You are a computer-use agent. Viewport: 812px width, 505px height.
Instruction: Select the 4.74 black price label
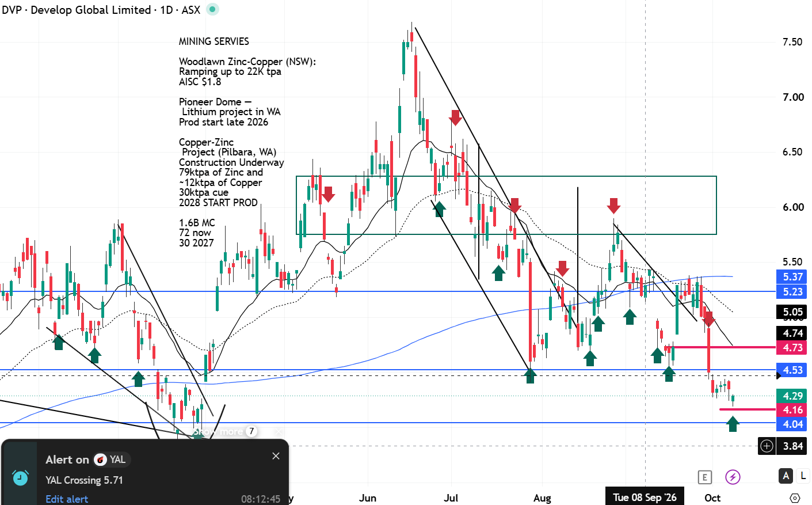(x=792, y=333)
